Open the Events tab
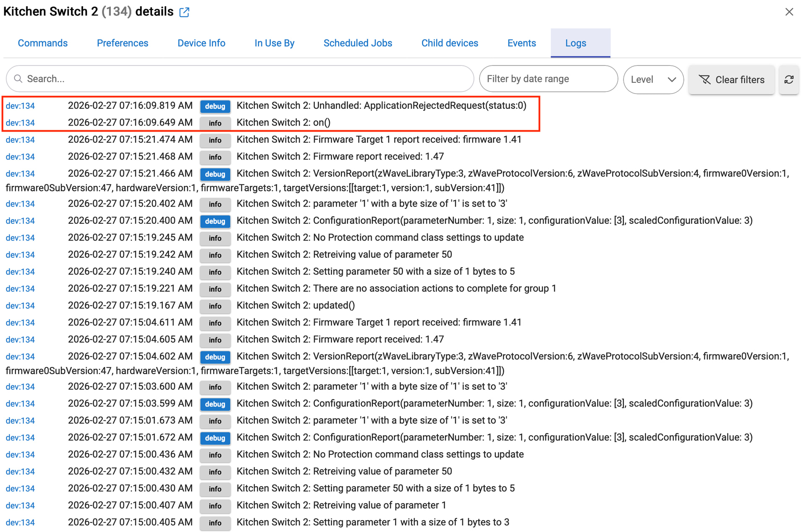Screen dimensions: 806x532 tap(521, 43)
